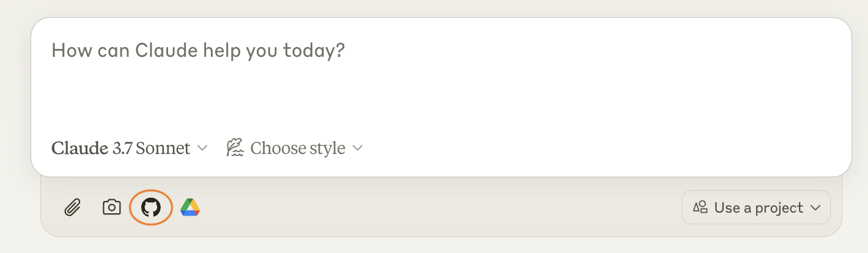Click the orange-circled GitHub octocat logo

point(151,208)
